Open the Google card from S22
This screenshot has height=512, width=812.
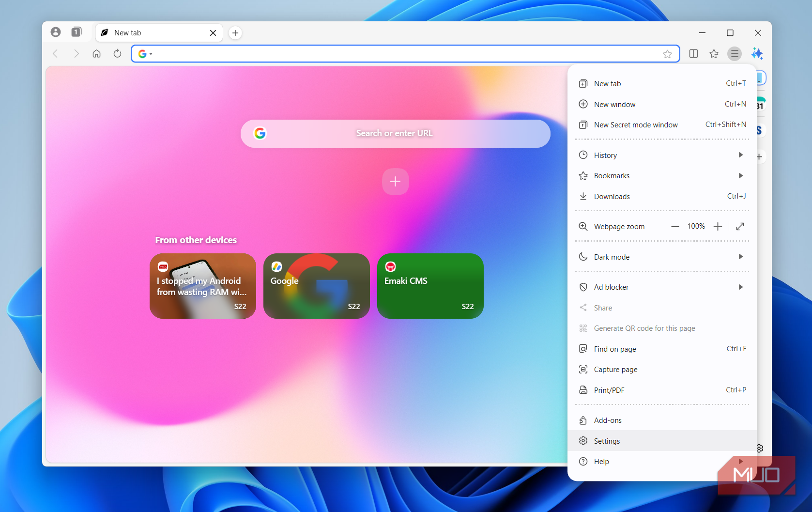(x=317, y=286)
